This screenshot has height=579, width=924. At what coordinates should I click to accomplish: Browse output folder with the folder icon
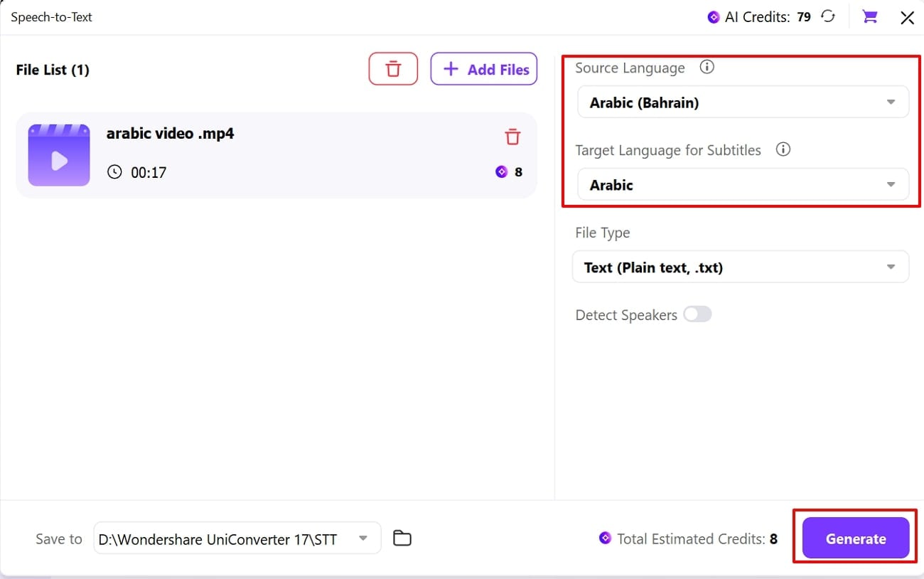(x=402, y=538)
